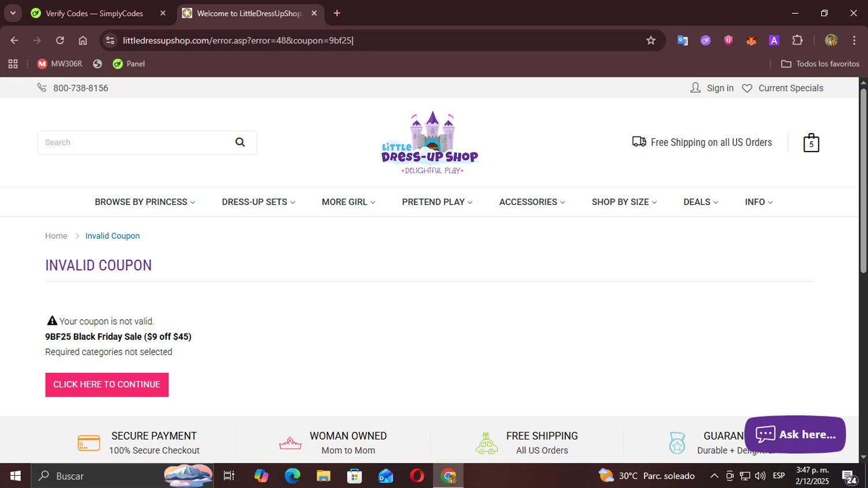Open the Extensions puzzle icon
The height and width of the screenshot is (488, 868).
tap(797, 41)
